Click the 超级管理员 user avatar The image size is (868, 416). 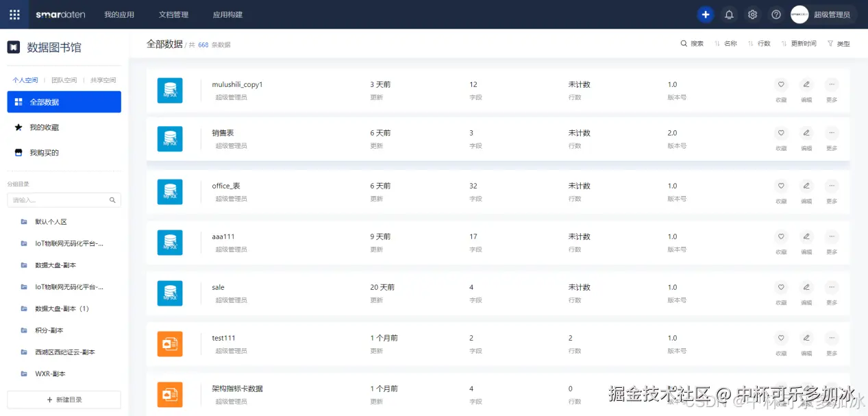coord(799,14)
